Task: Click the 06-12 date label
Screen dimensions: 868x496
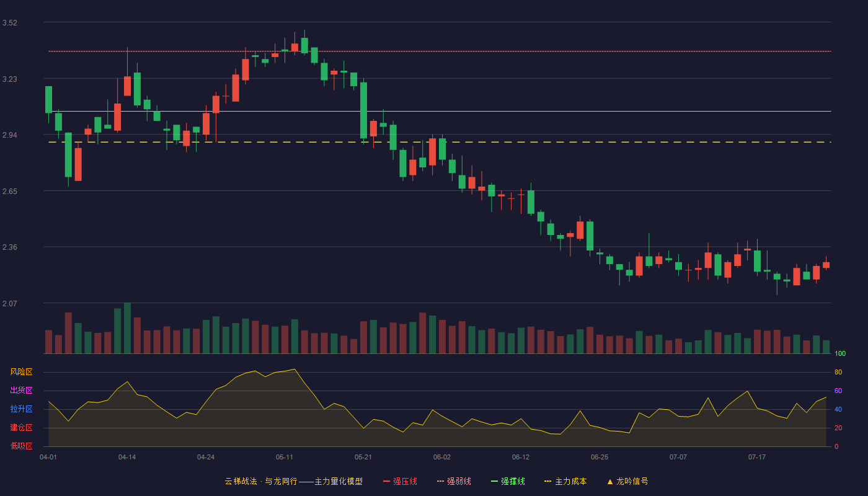Action: [x=521, y=457]
